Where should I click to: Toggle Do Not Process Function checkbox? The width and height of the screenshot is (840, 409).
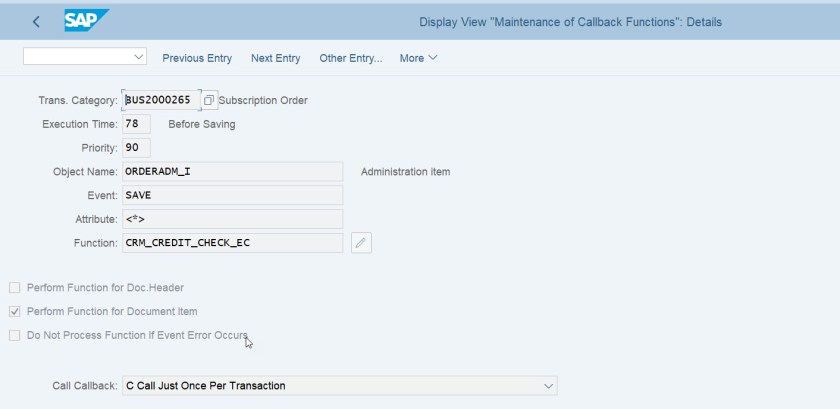point(15,336)
